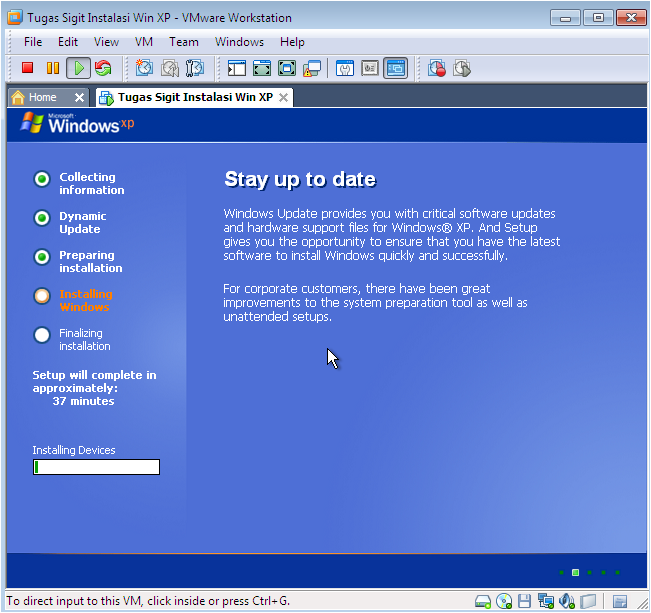Toggle the sidebar panel view icon
The width and height of the screenshot is (651, 613).
pos(237,68)
